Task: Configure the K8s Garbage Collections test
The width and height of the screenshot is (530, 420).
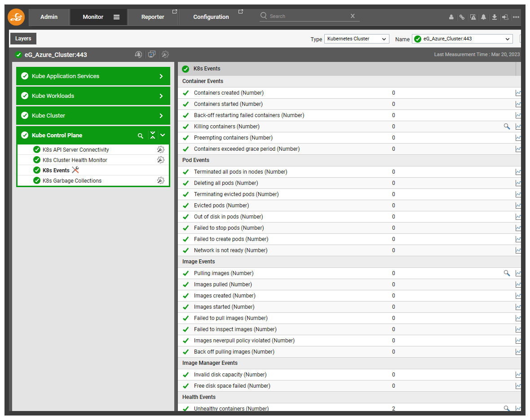Action: [x=160, y=180]
